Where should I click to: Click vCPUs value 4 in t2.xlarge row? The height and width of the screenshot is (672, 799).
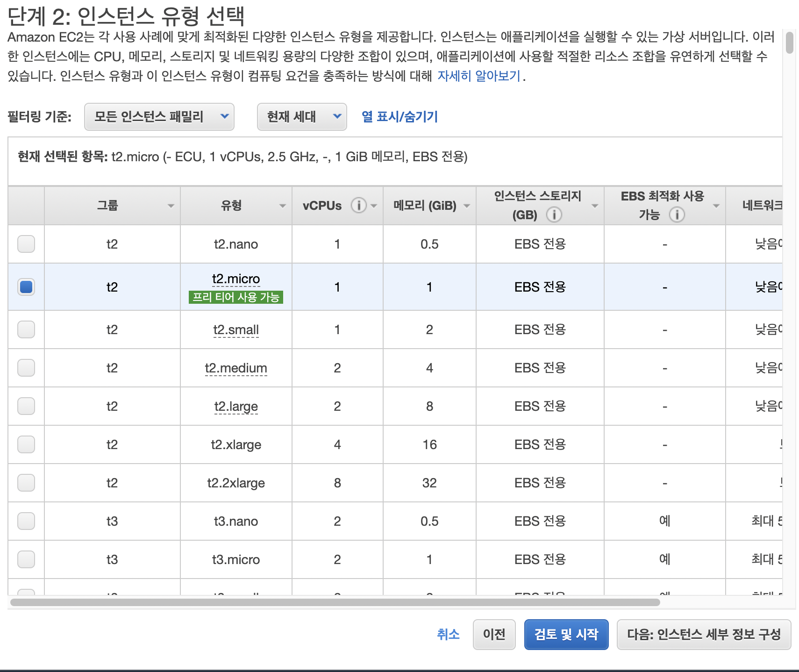(x=337, y=444)
